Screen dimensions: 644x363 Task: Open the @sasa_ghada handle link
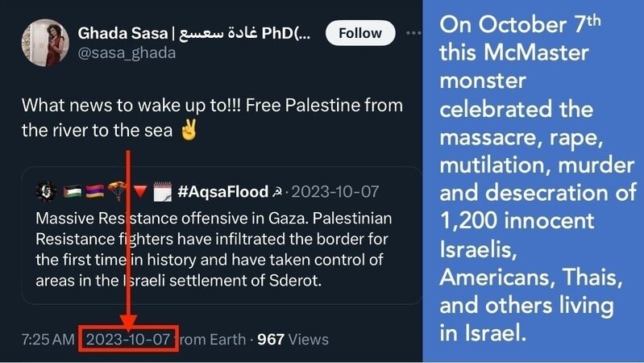(126, 53)
